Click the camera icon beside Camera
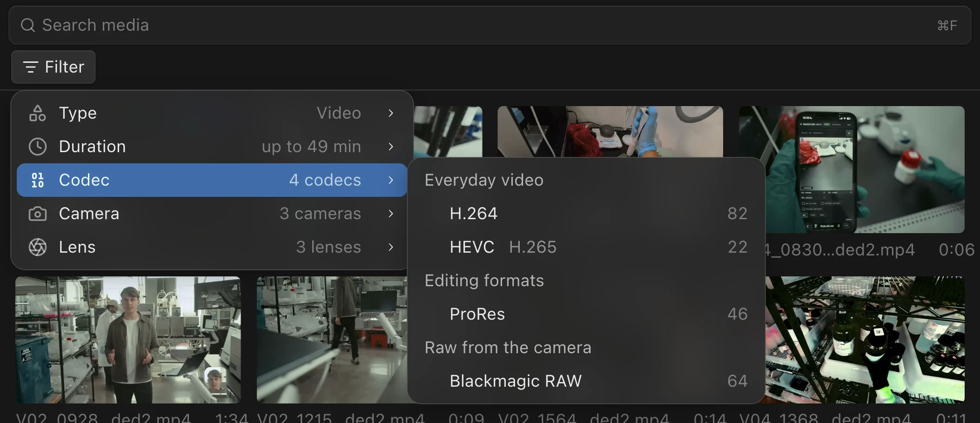The width and height of the screenshot is (980, 423). pos(38,214)
